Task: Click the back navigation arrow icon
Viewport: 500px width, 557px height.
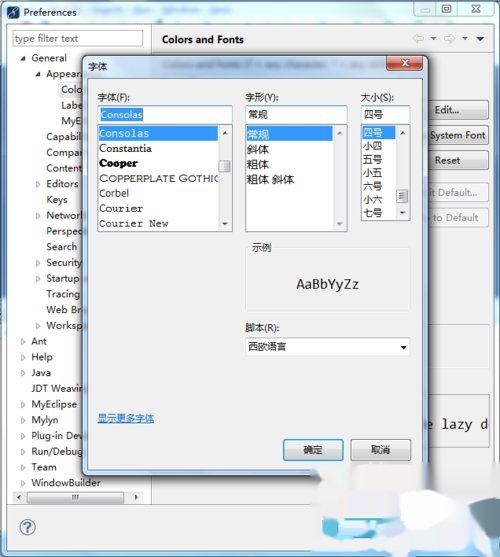Action: tap(418, 38)
